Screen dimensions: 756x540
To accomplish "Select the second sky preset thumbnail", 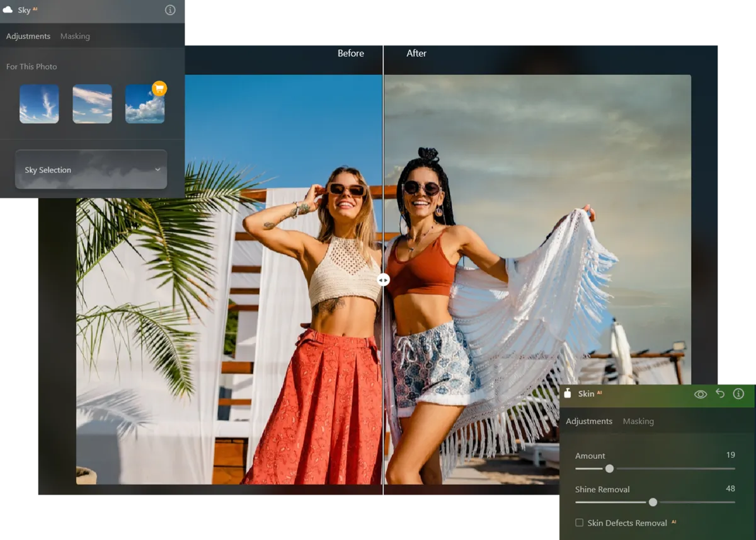I will 92,103.
